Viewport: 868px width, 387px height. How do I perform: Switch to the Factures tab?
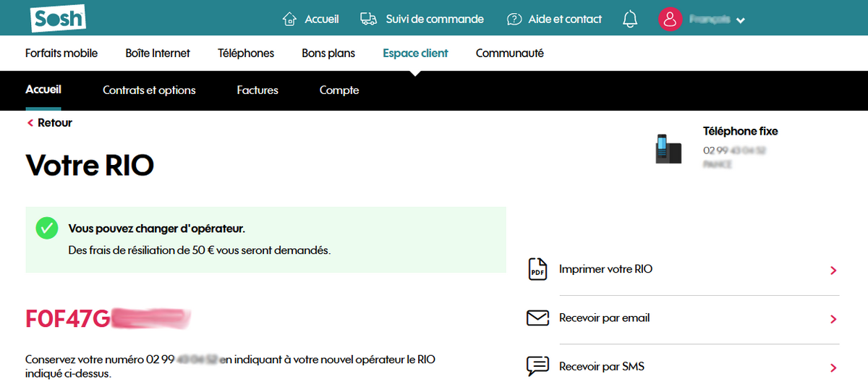(258, 90)
